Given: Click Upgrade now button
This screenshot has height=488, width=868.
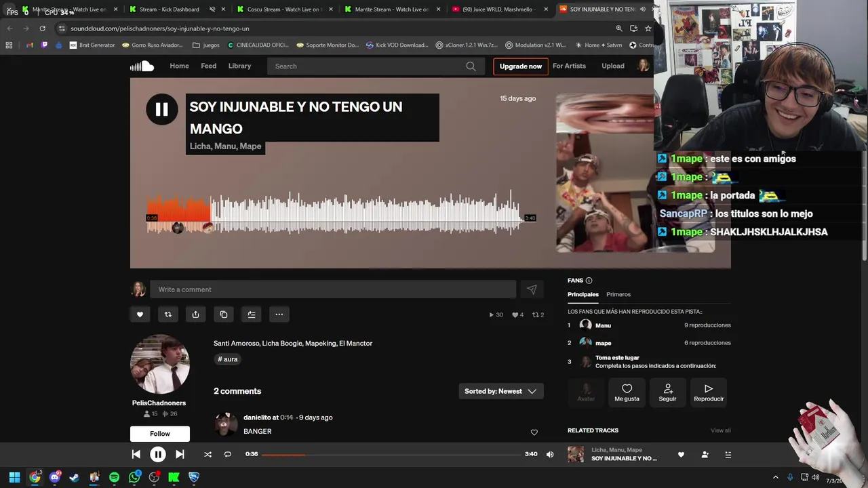Looking at the screenshot, I should click(x=520, y=66).
